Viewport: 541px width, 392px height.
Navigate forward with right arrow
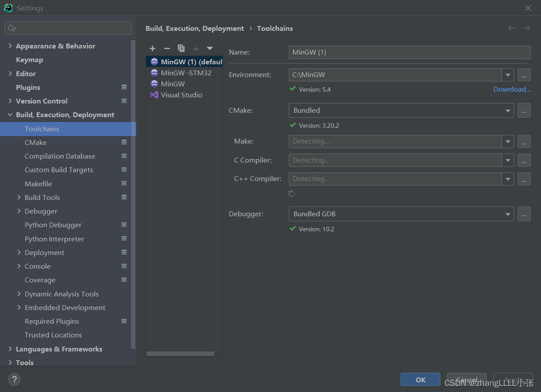[x=526, y=28]
